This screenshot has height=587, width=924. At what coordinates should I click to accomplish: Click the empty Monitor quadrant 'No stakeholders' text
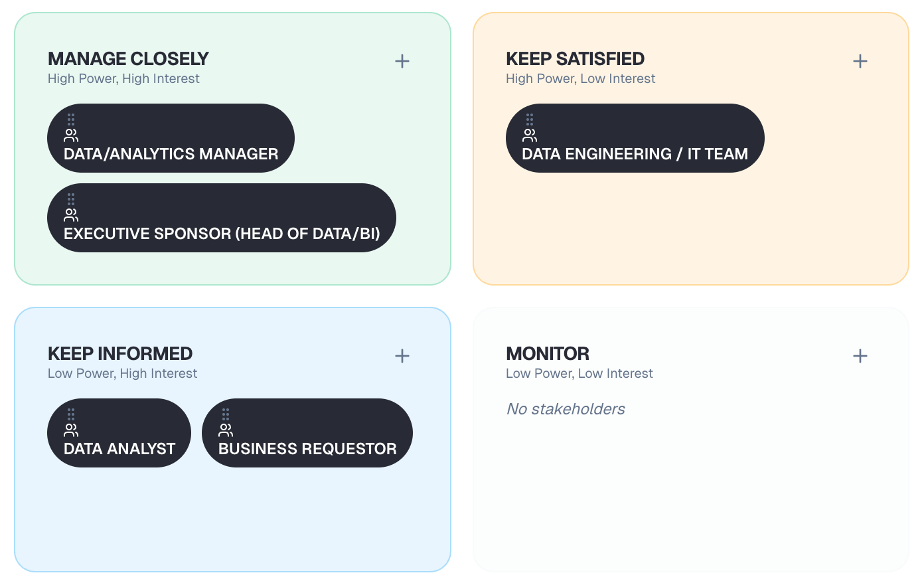tap(566, 409)
